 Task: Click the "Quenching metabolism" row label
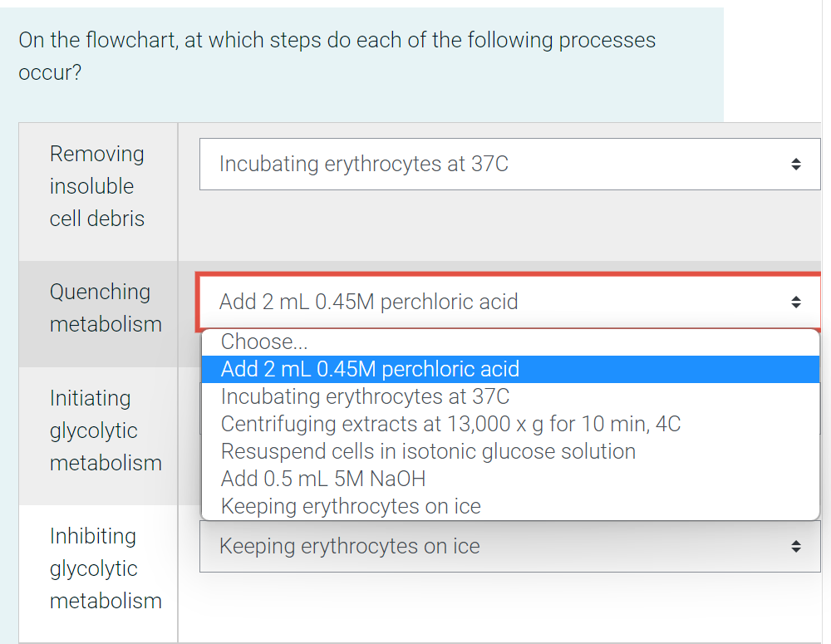click(105, 307)
